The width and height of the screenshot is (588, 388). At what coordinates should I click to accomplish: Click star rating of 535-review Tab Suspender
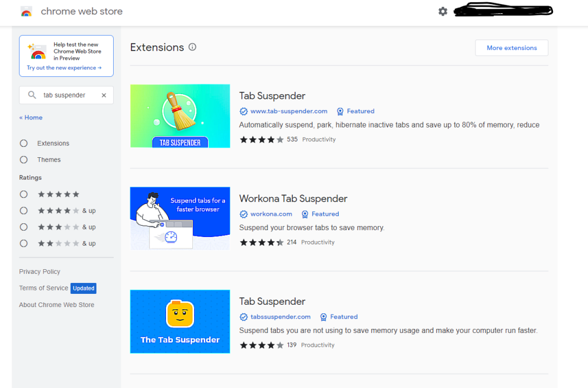tap(262, 139)
